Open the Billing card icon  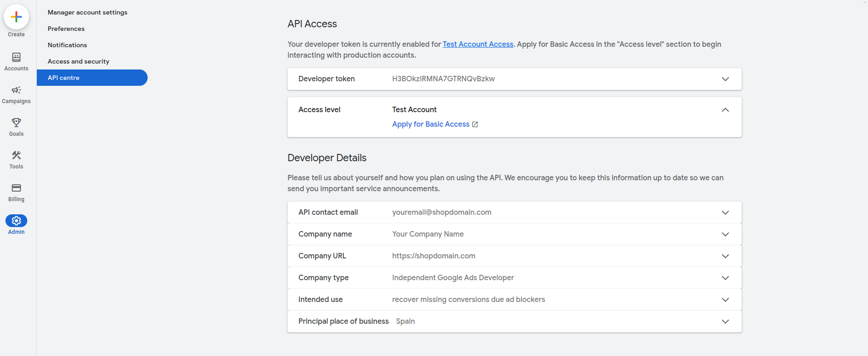(x=16, y=188)
